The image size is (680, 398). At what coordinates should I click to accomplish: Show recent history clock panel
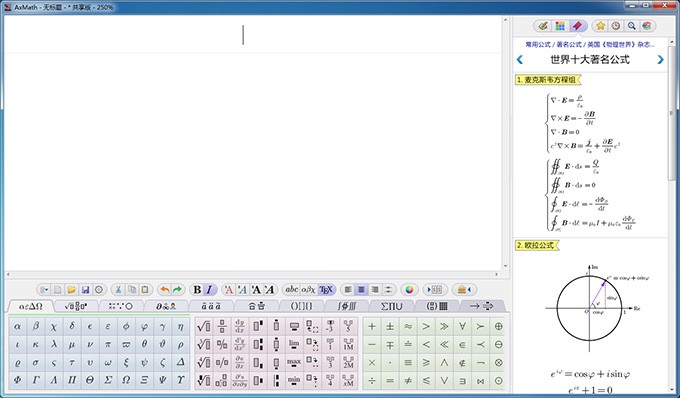click(616, 26)
